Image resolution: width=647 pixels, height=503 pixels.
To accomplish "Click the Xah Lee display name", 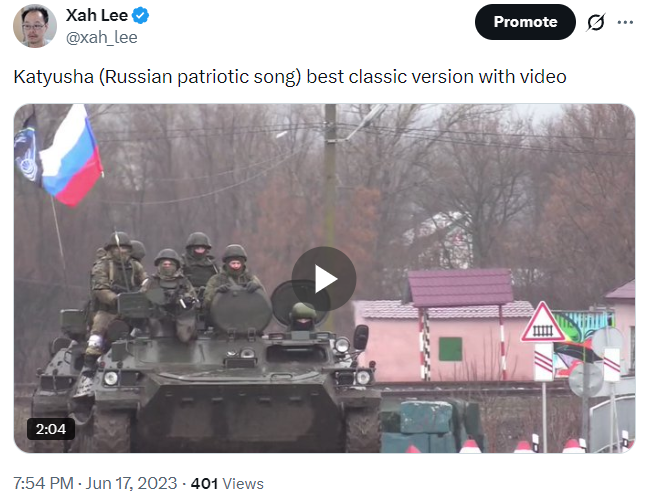I will click(97, 16).
